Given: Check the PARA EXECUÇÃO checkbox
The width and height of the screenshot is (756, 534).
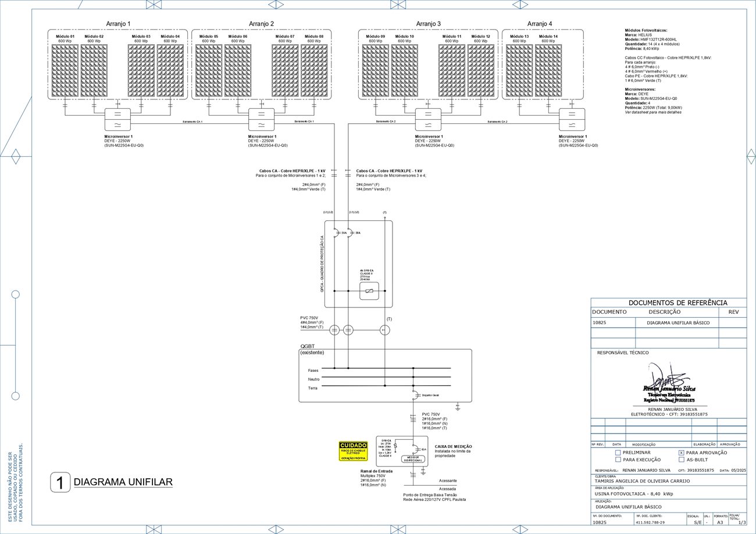Looking at the screenshot, I should click(x=618, y=460).
